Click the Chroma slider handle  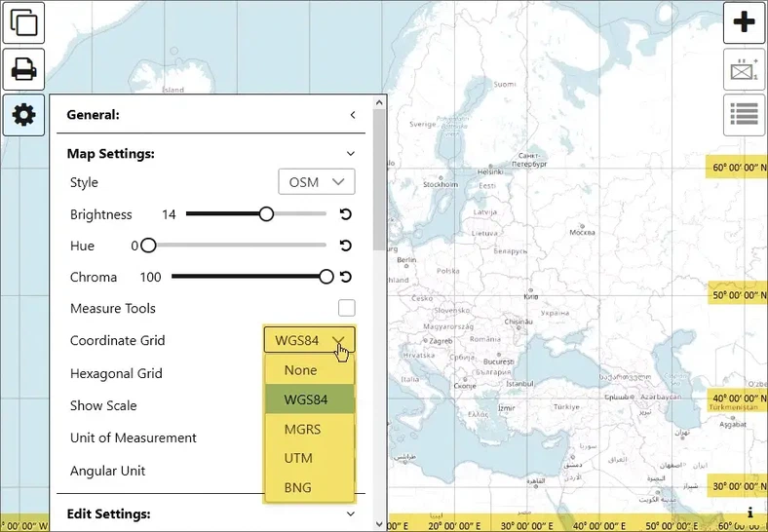(326, 277)
